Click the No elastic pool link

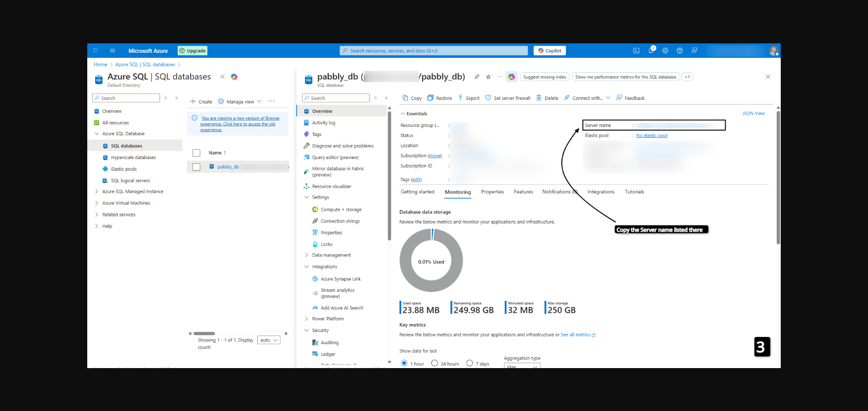tap(651, 135)
